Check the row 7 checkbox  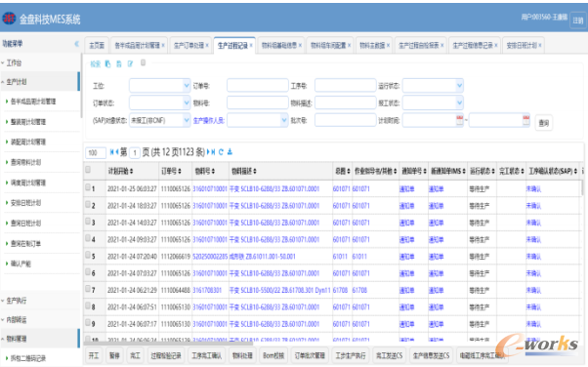coord(88,288)
